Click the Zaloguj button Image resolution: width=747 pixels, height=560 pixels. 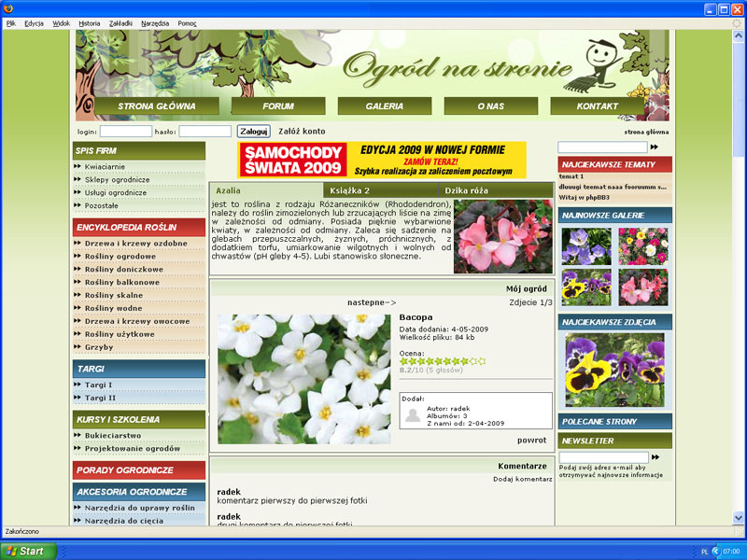pyautogui.click(x=253, y=132)
